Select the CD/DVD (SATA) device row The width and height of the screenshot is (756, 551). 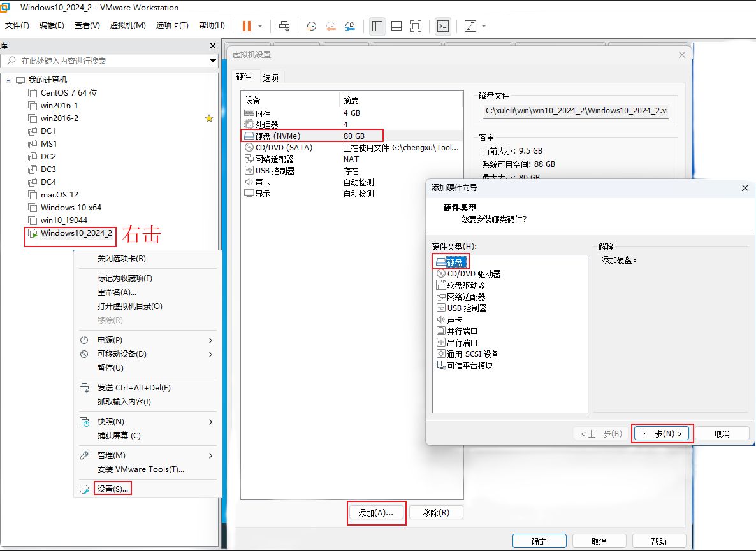284,147
